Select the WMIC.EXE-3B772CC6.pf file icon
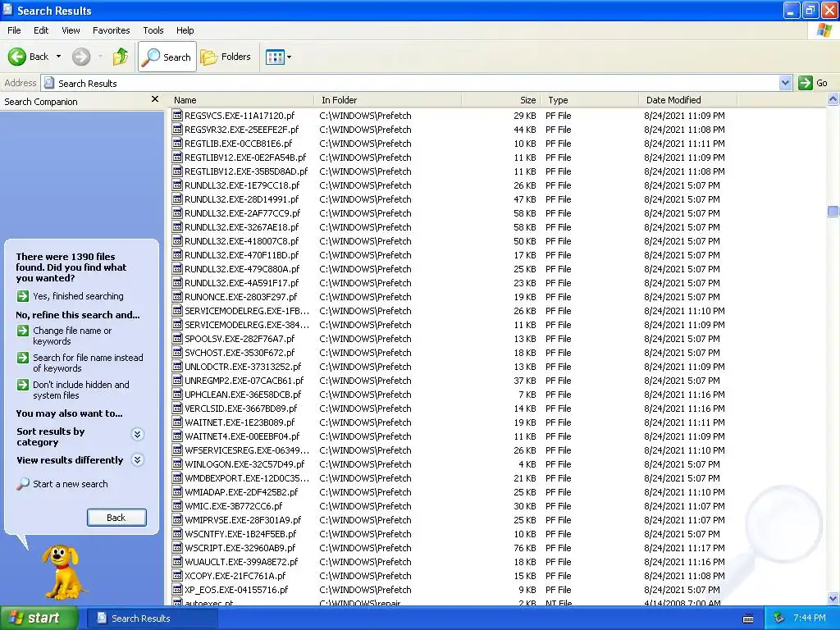840x630 pixels. click(x=177, y=505)
